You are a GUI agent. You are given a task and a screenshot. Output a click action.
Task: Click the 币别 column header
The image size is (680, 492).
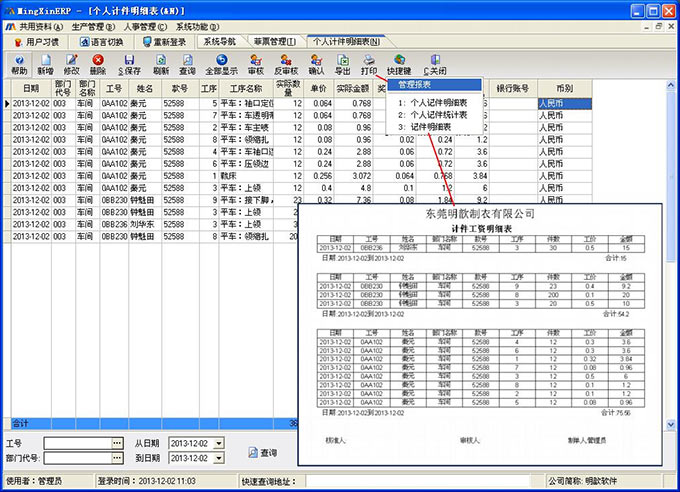click(565, 89)
